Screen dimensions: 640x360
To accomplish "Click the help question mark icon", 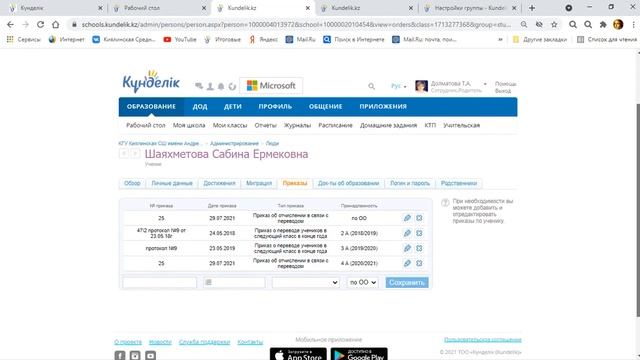I will click(x=445, y=202).
